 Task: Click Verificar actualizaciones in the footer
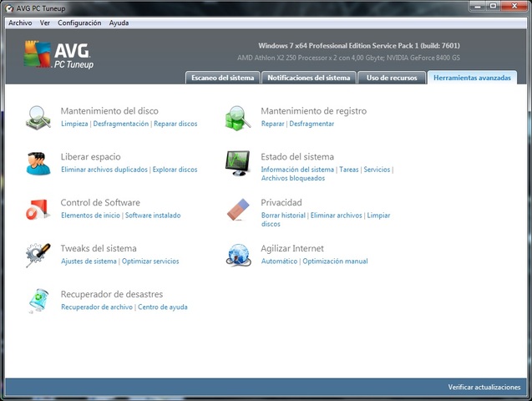tap(484, 387)
